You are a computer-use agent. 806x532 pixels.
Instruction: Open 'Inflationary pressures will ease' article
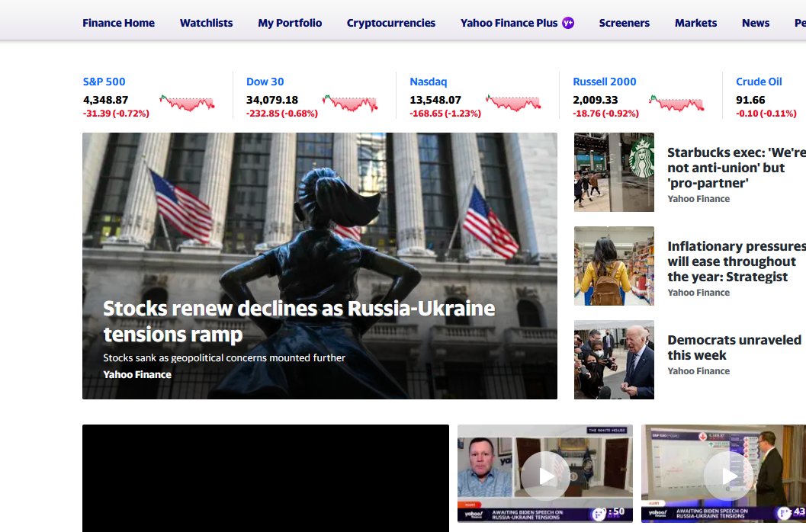[x=736, y=261]
